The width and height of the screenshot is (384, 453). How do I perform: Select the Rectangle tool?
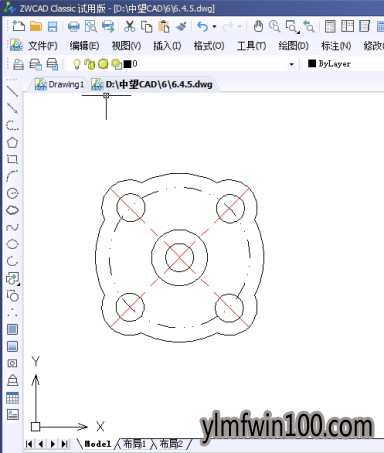click(x=12, y=159)
